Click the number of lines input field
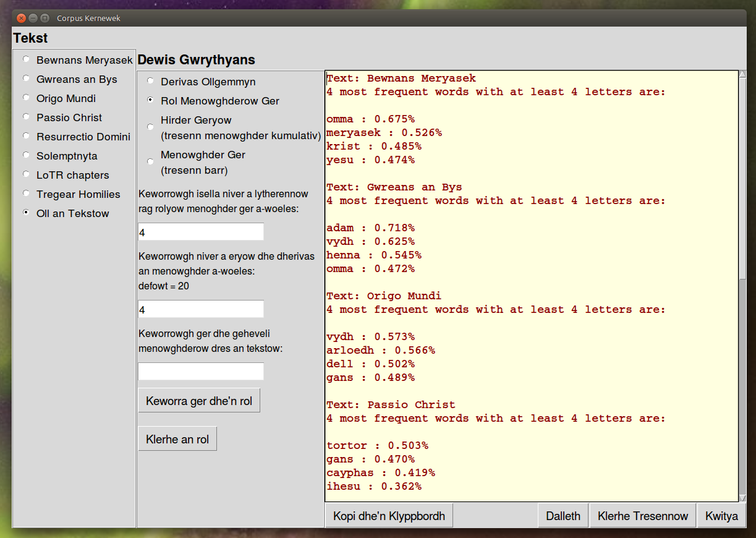The image size is (756, 538). [x=201, y=309]
